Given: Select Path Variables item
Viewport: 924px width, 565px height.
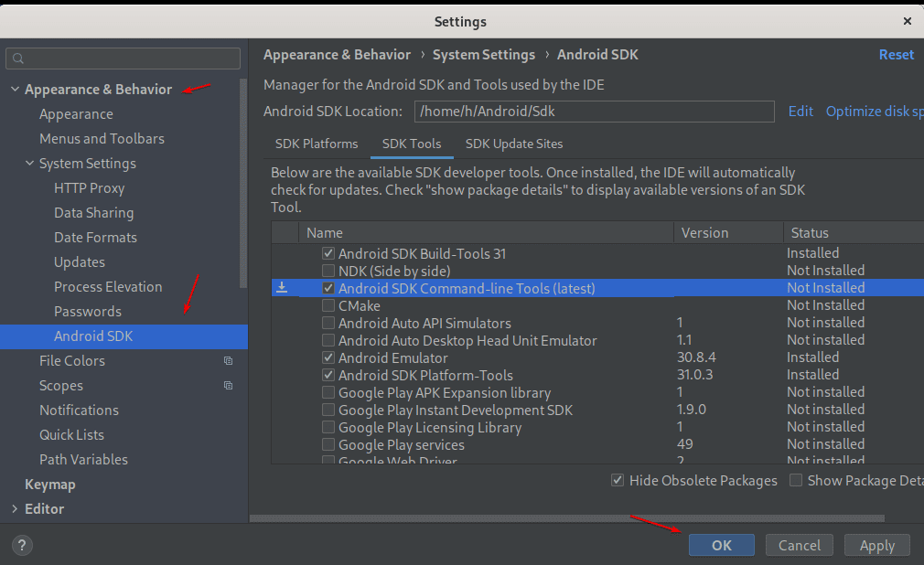Looking at the screenshot, I should tap(83, 460).
